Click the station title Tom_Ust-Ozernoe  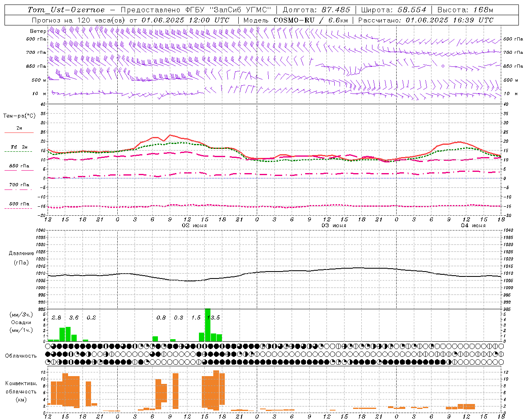[66, 10]
